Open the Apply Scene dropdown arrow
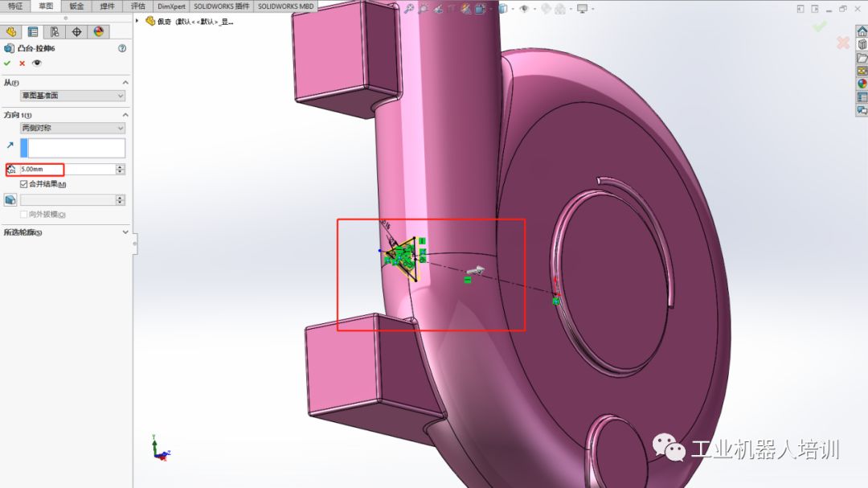Screen dimensions: 868x488 (571, 9)
